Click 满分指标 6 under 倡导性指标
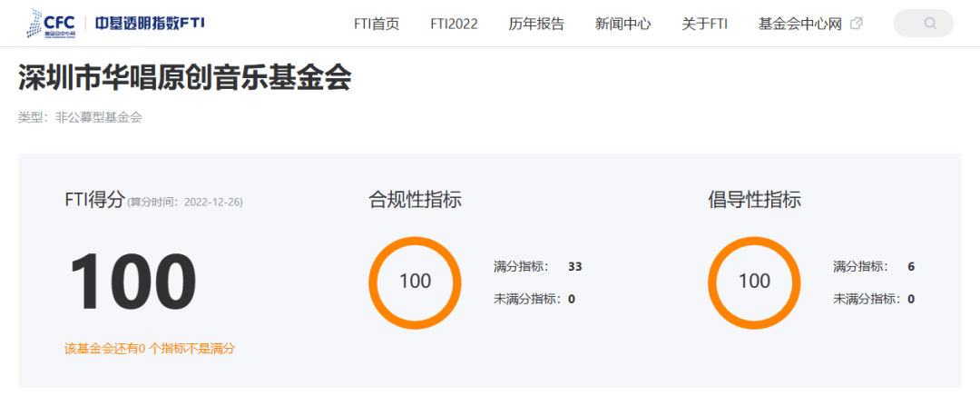Screen dimensions: 980x406 click(x=874, y=266)
